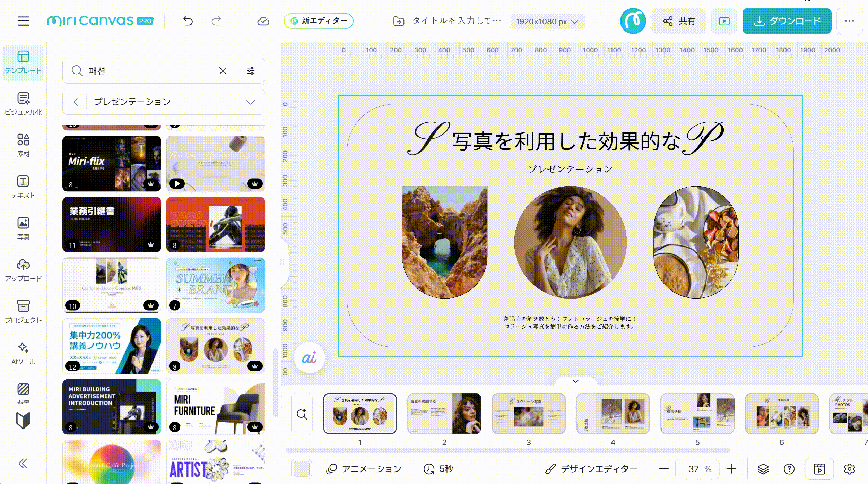The image size is (868, 484).
Task: Toggle the slide panel view button
Action: (819, 469)
